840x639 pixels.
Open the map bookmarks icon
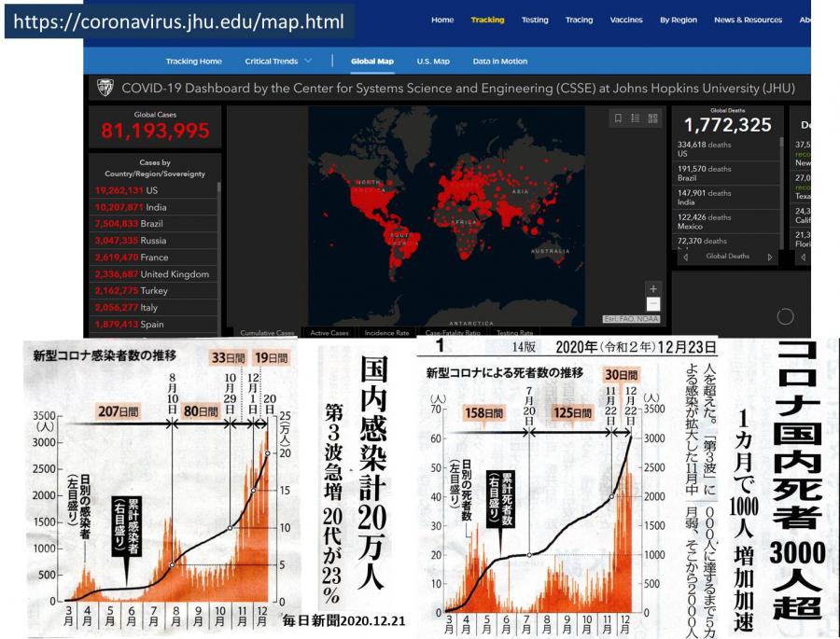[618, 118]
